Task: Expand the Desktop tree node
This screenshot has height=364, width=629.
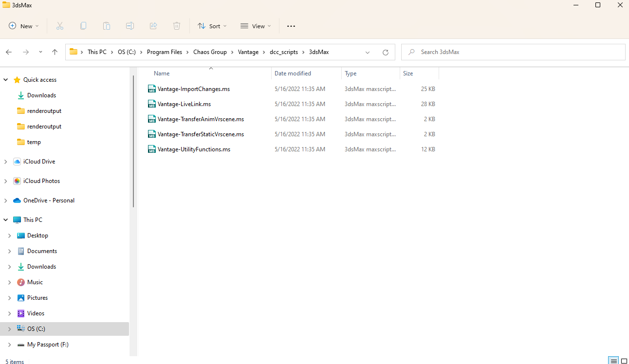Action: (9, 236)
